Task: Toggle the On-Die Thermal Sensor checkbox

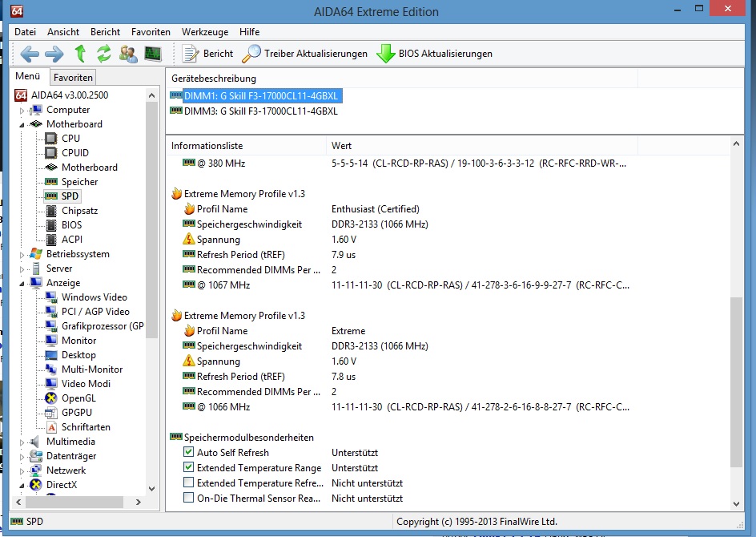Action: point(188,498)
